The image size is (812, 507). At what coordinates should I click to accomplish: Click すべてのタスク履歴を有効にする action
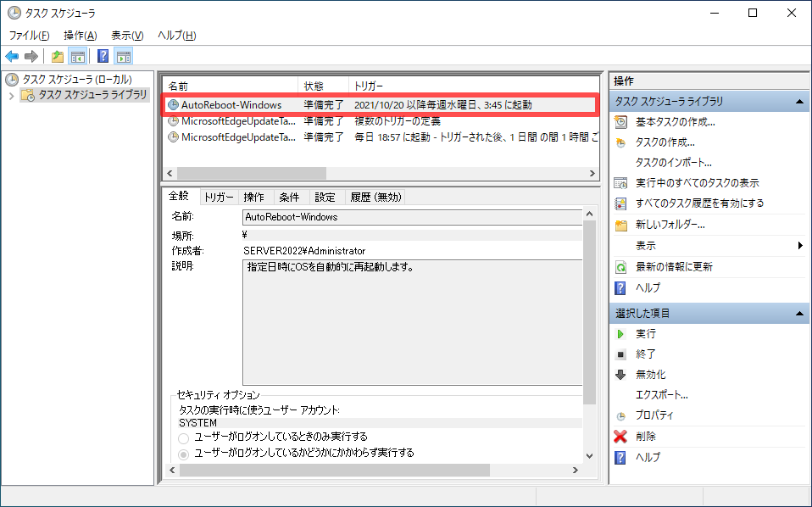(x=699, y=203)
